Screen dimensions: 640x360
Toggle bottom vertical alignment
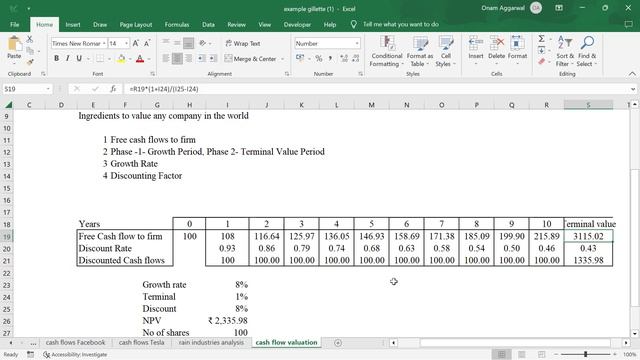(x=188, y=43)
